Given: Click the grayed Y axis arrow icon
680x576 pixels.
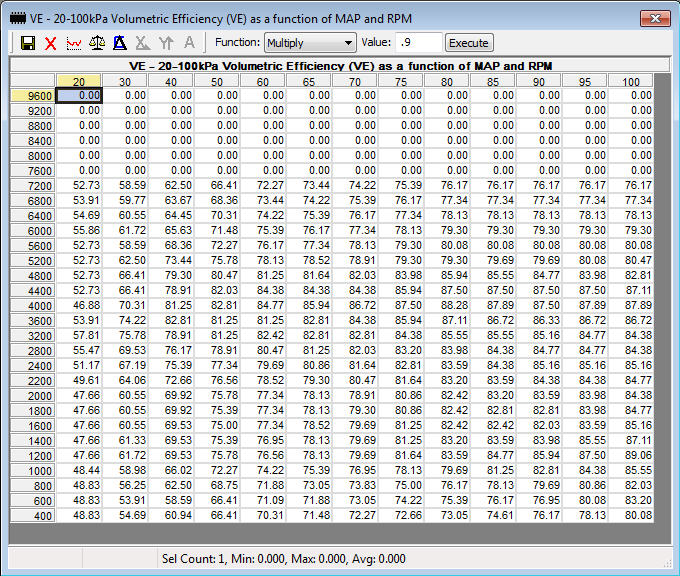Looking at the screenshot, I should pos(166,43).
